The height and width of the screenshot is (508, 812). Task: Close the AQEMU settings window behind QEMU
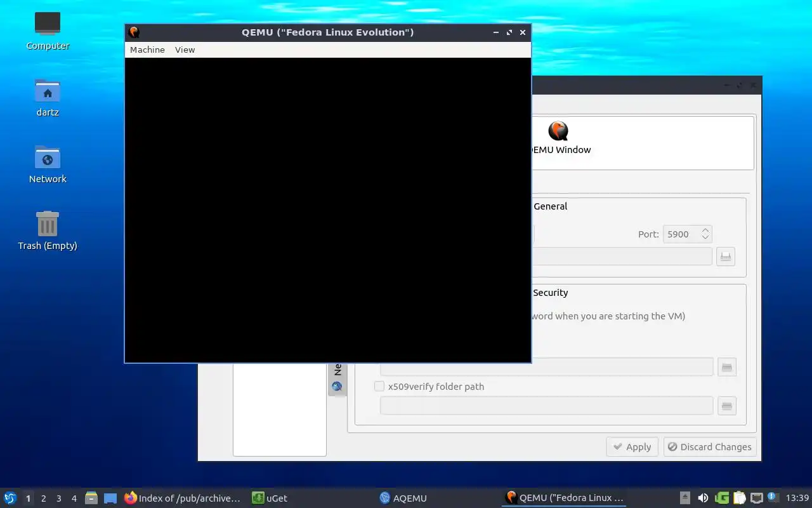pos(753,85)
